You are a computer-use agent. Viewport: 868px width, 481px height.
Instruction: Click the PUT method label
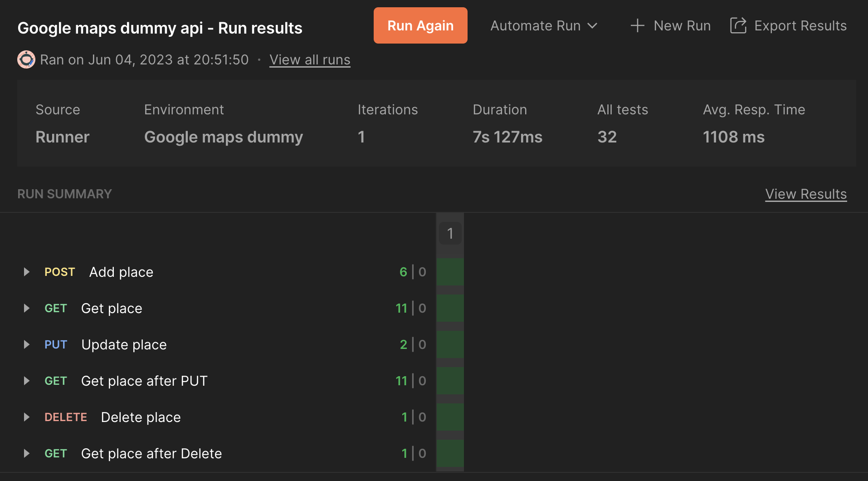56,344
